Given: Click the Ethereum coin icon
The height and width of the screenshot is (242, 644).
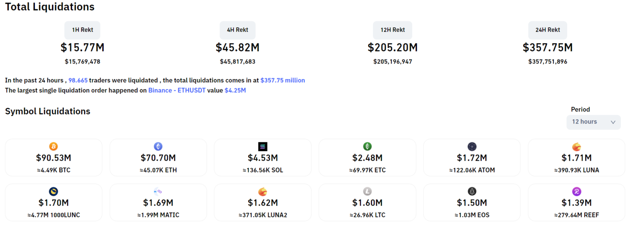Looking at the screenshot, I should tap(158, 147).
